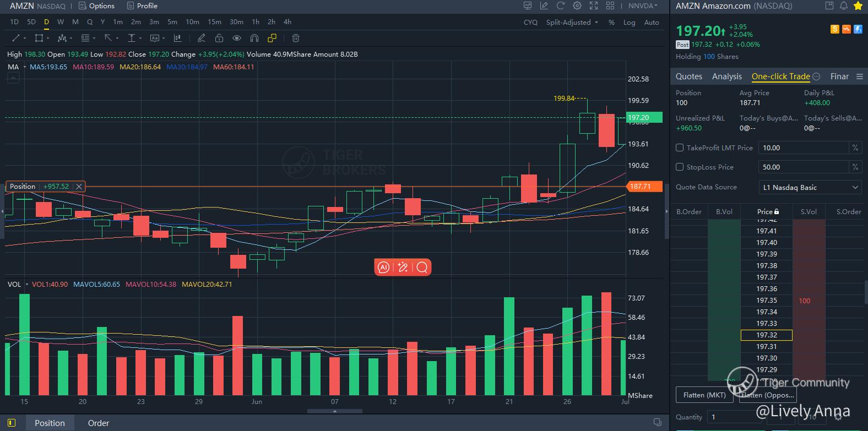Image resolution: width=868 pixels, height=431 pixels.
Task: Click the Flatten (MKT) button
Action: click(704, 395)
